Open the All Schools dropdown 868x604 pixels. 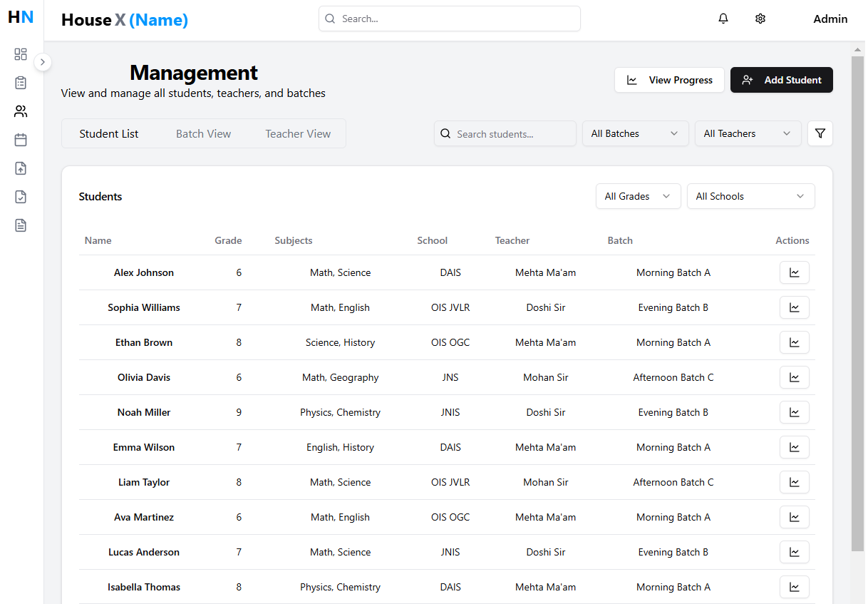coord(750,195)
